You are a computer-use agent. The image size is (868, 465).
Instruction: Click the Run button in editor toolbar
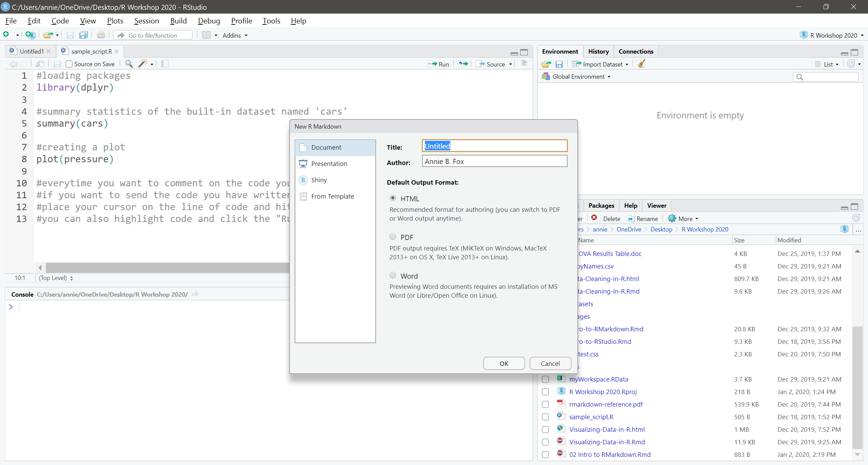click(x=438, y=64)
